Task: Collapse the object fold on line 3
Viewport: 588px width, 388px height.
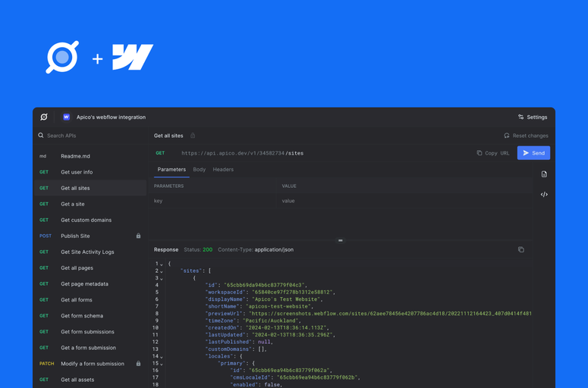Action: pos(162,279)
